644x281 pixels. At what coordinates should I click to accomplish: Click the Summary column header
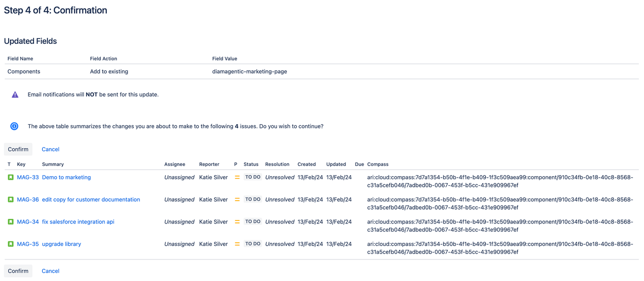53,164
